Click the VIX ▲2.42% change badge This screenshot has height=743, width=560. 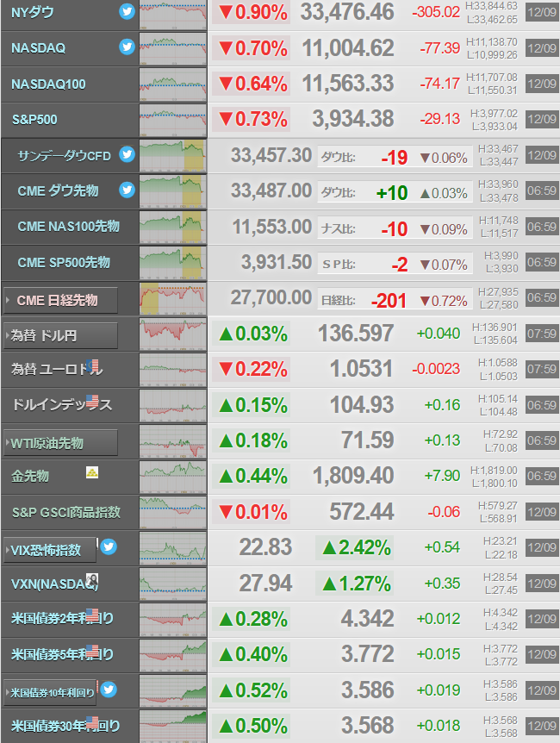click(x=355, y=548)
